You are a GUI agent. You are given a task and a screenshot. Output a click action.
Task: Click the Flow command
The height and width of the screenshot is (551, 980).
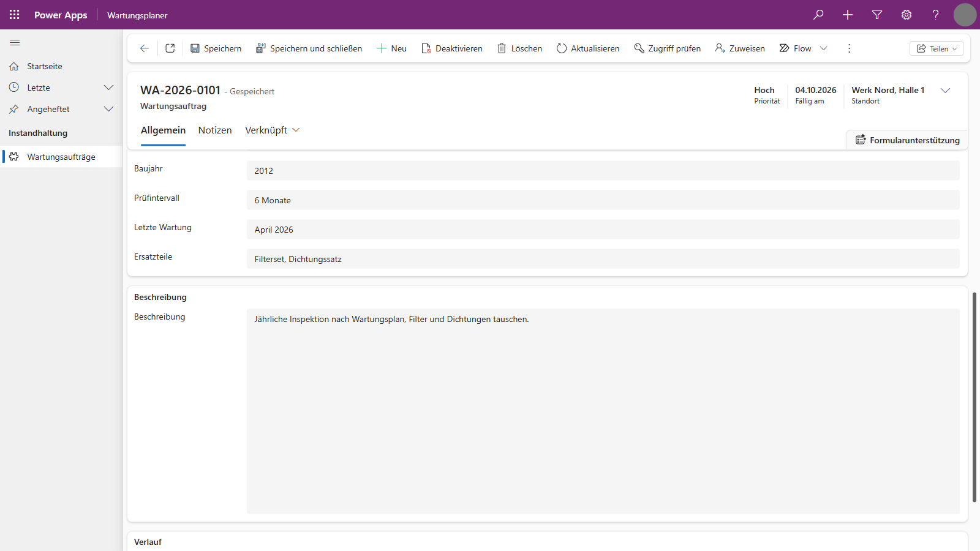795,48
